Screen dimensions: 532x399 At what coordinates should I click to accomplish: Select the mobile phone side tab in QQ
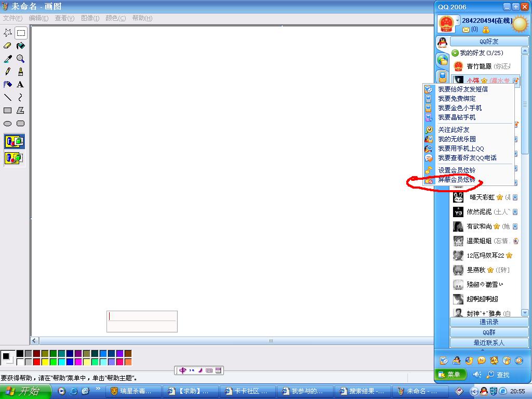(x=443, y=77)
